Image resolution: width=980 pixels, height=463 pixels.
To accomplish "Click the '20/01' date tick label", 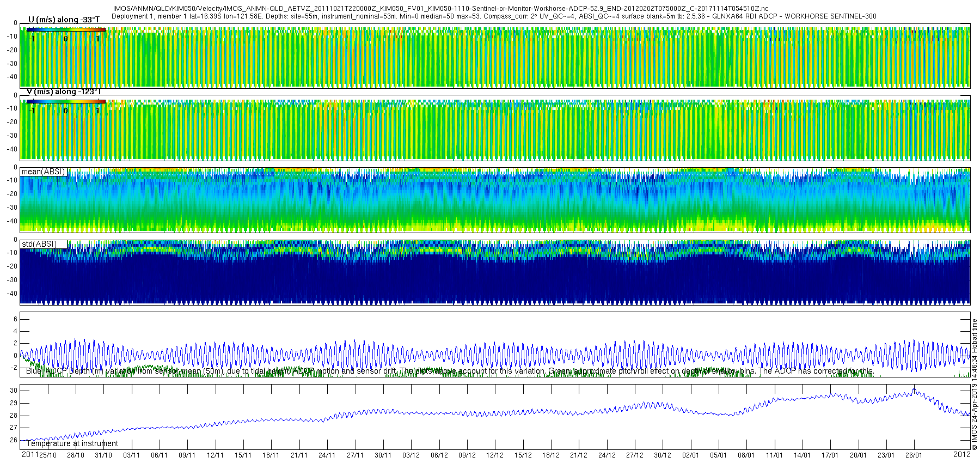I will (x=858, y=455).
